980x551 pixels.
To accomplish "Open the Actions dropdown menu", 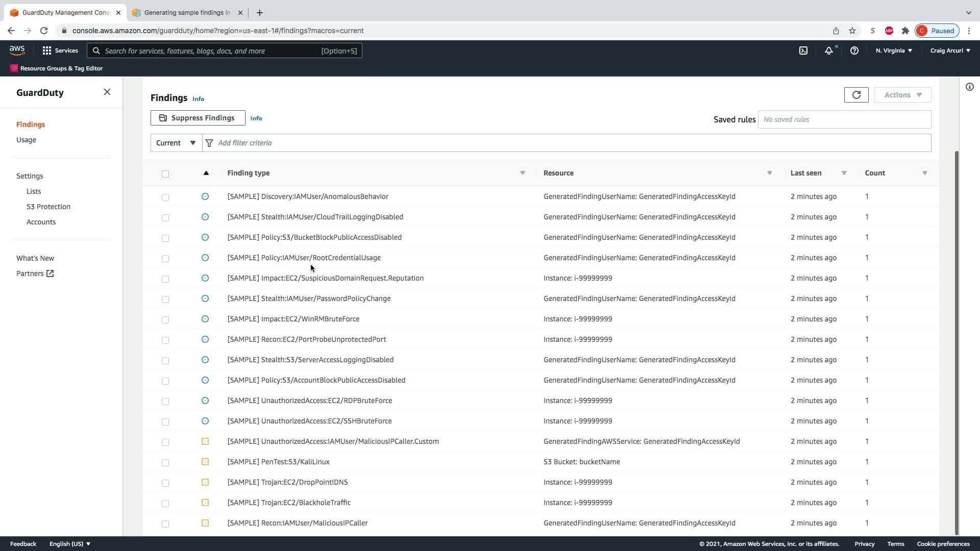I will pos(902,95).
